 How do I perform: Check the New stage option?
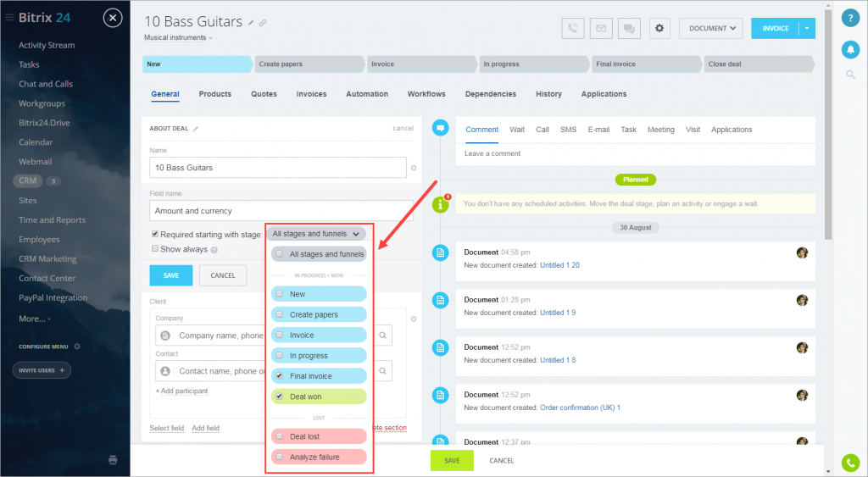tap(280, 294)
